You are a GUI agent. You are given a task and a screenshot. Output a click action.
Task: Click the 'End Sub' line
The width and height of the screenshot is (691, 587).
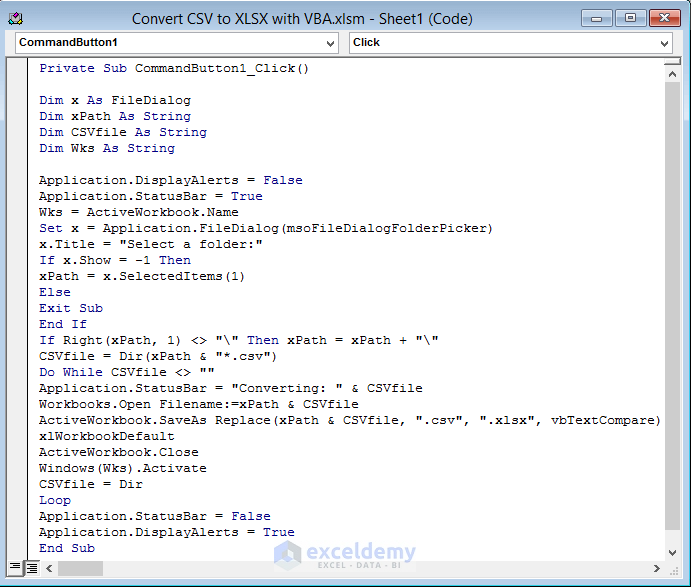click(x=67, y=548)
